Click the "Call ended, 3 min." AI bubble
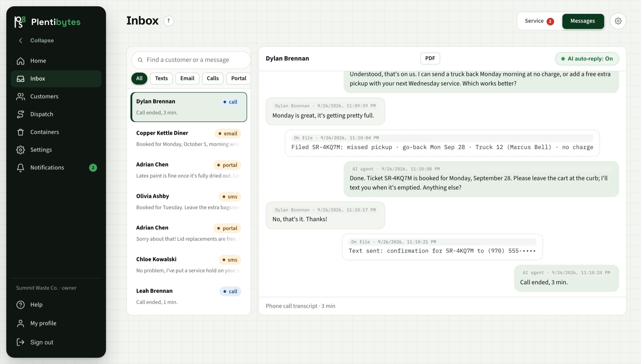The image size is (641, 364). (x=566, y=278)
